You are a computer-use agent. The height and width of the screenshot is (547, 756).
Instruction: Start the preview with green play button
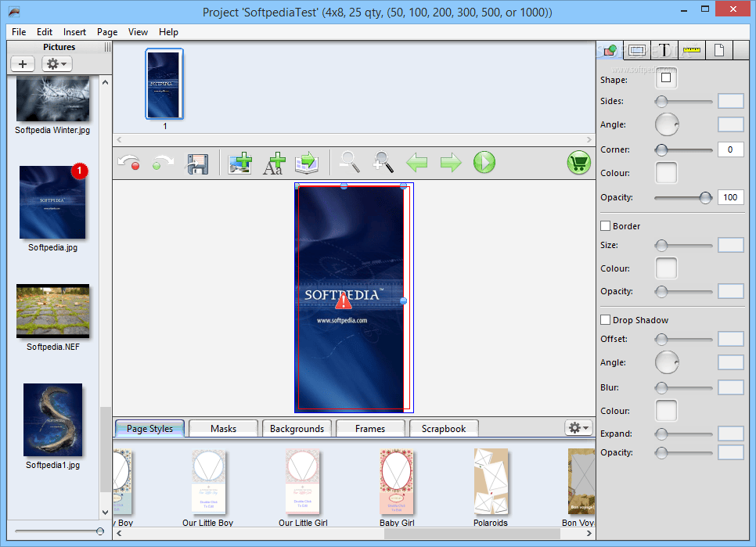click(484, 162)
